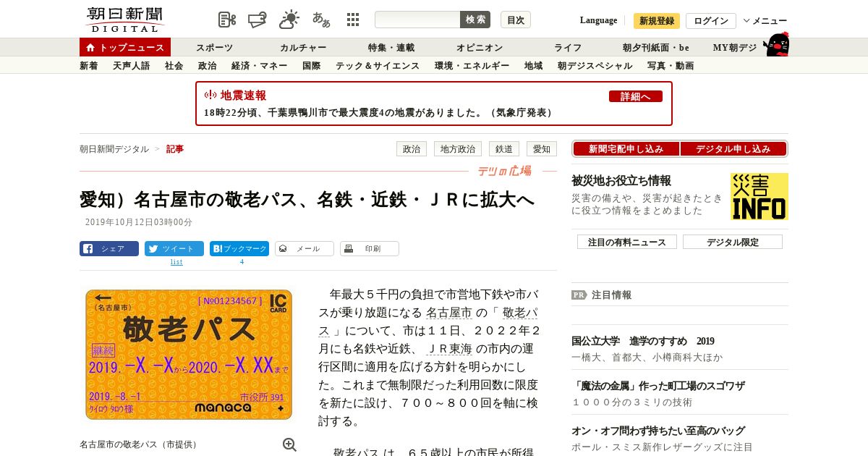Click the 印刷 printer button
The width and height of the screenshot is (868, 456).
point(370,249)
